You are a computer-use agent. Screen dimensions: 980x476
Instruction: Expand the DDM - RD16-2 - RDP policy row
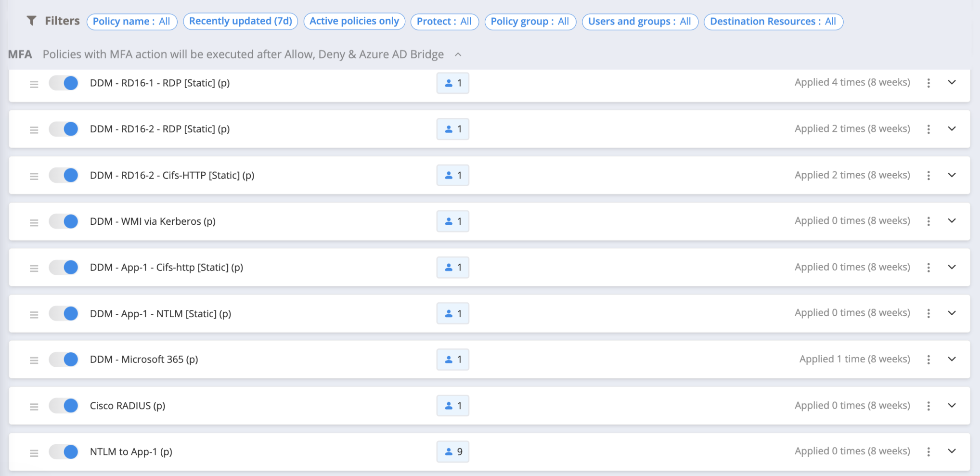pos(952,129)
